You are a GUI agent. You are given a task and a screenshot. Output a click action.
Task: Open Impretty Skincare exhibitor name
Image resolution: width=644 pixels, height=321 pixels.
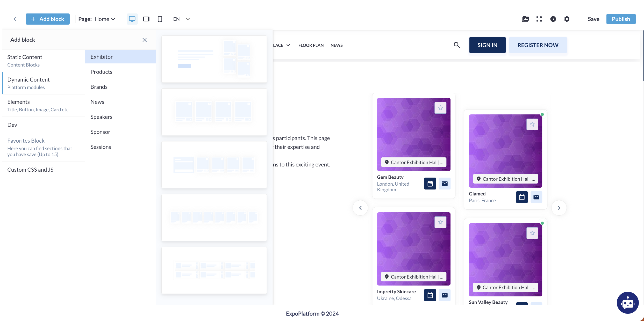point(396,291)
